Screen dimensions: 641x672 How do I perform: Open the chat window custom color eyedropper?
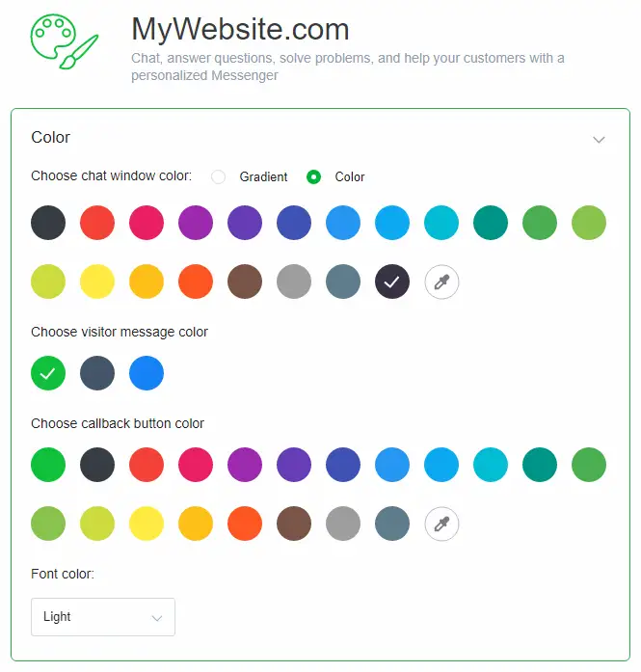tap(441, 282)
